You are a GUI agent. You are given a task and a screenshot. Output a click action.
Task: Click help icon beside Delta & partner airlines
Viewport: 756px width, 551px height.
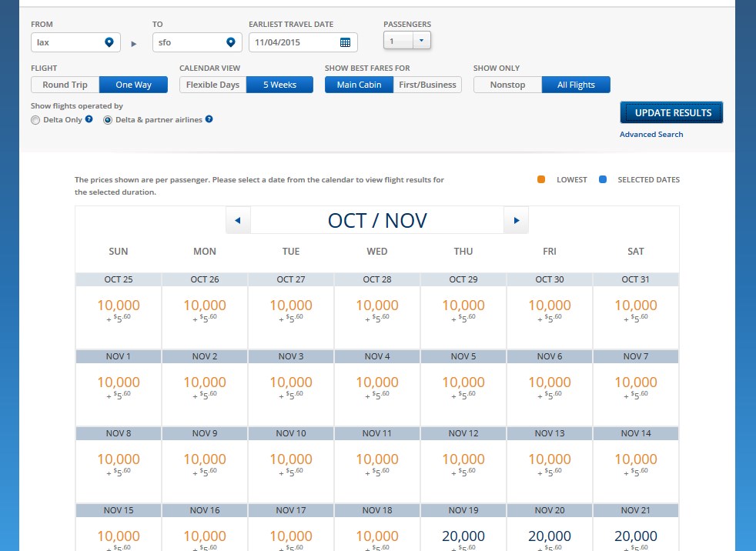point(209,119)
